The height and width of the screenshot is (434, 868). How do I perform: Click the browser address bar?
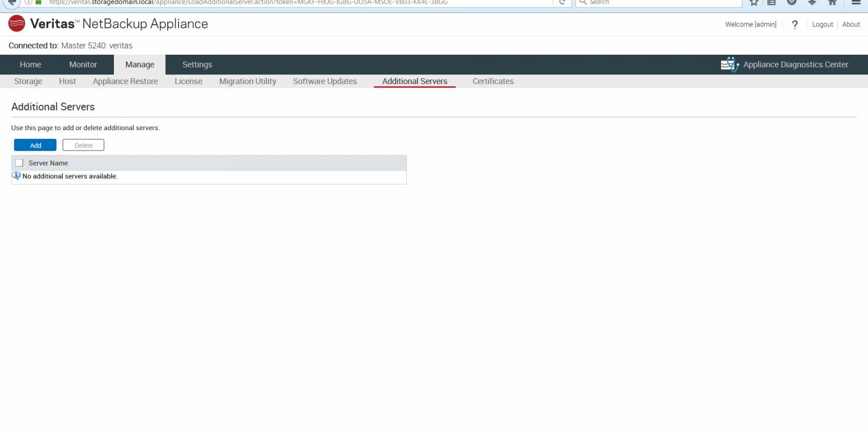click(298, 2)
